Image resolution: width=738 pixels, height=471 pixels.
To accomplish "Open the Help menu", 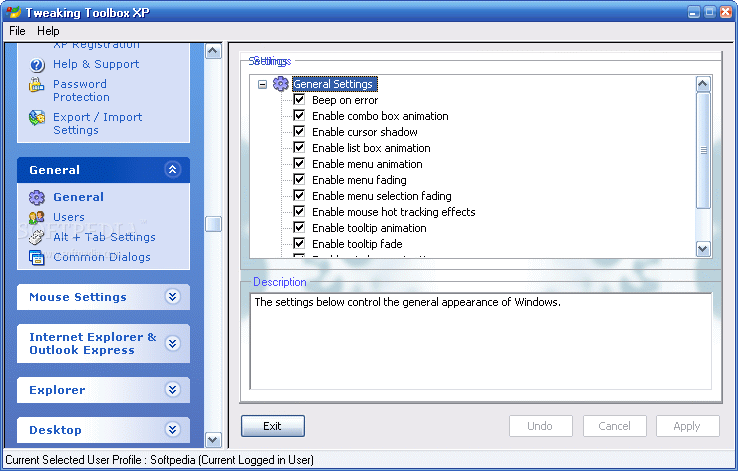I will [x=48, y=31].
